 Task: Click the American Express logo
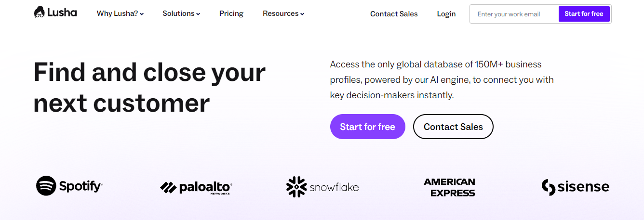point(449,187)
